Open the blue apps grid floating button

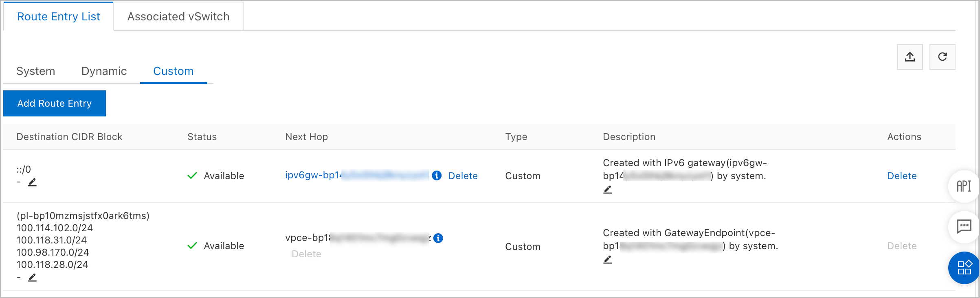(964, 268)
